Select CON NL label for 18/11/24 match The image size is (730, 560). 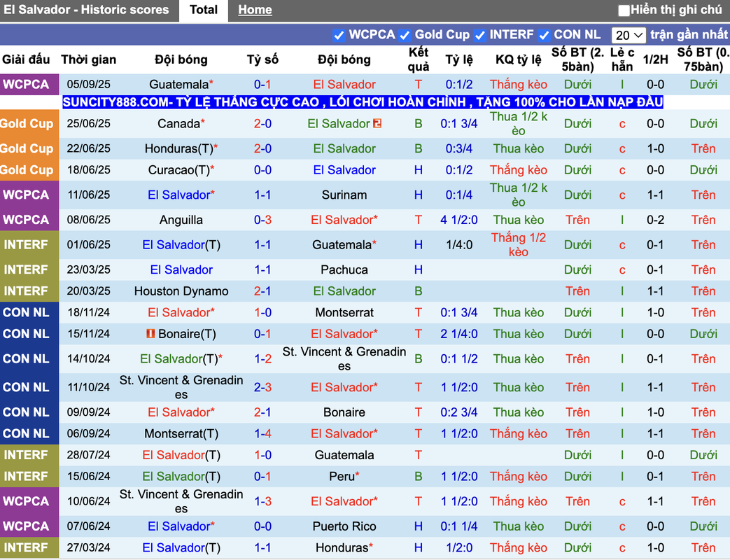[x=29, y=313]
